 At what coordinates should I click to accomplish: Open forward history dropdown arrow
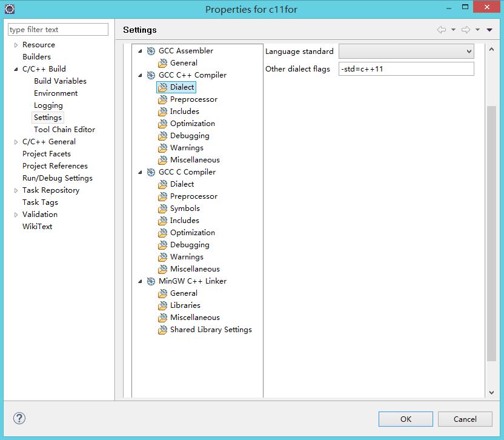coord(477,30)
